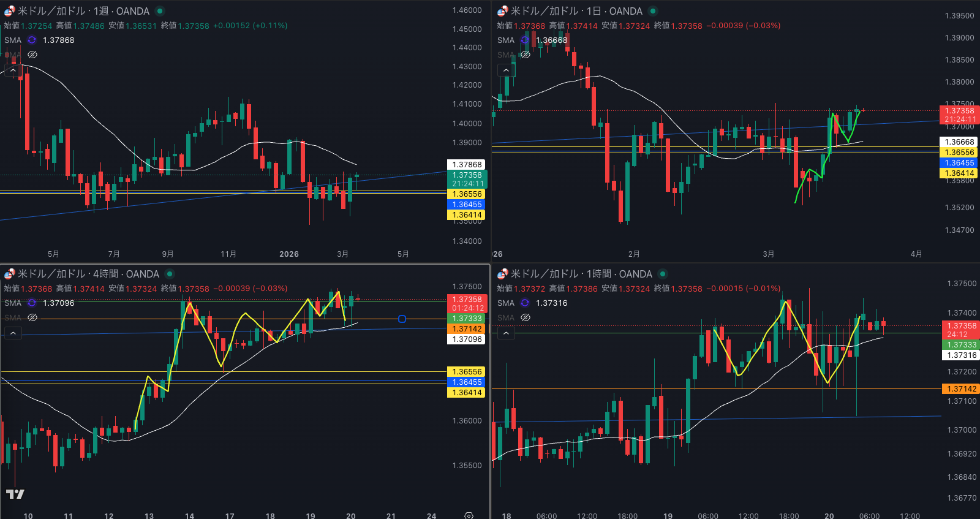
Task: Click the blue square marker on 4-hour chart
Action: pyautogui.click(x=402, y=319)
